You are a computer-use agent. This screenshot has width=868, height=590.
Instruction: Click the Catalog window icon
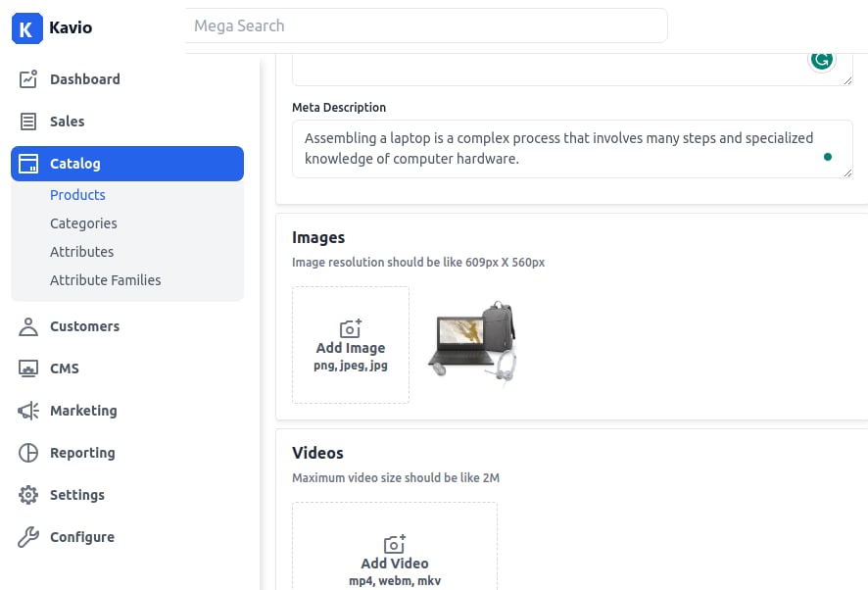[x=28, y=164]
